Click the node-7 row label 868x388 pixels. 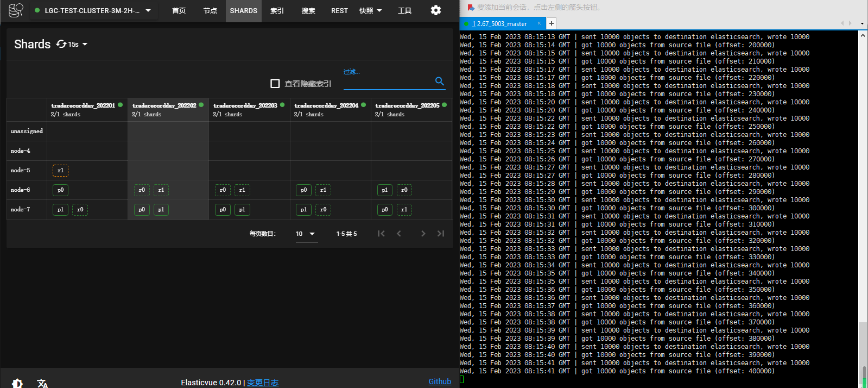[21, 210]
